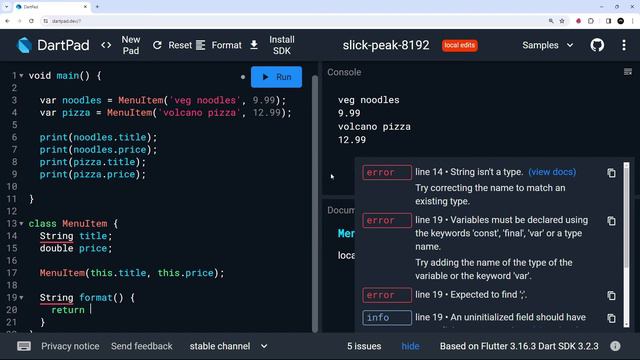Click the Install SDK label
The width and height of the screenshot is (640, 360).
(x=282, y=45)
